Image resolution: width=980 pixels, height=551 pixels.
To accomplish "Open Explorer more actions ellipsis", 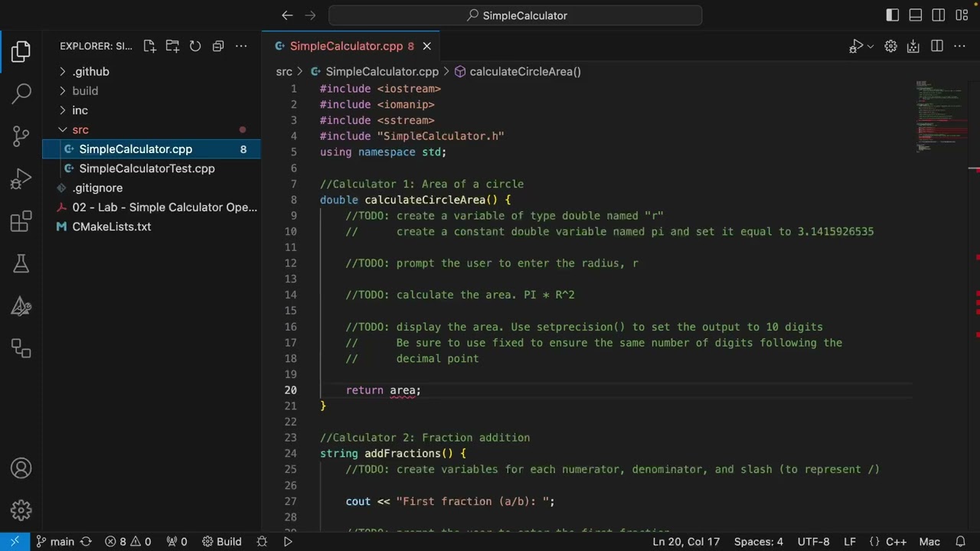I will pos(241,46).
